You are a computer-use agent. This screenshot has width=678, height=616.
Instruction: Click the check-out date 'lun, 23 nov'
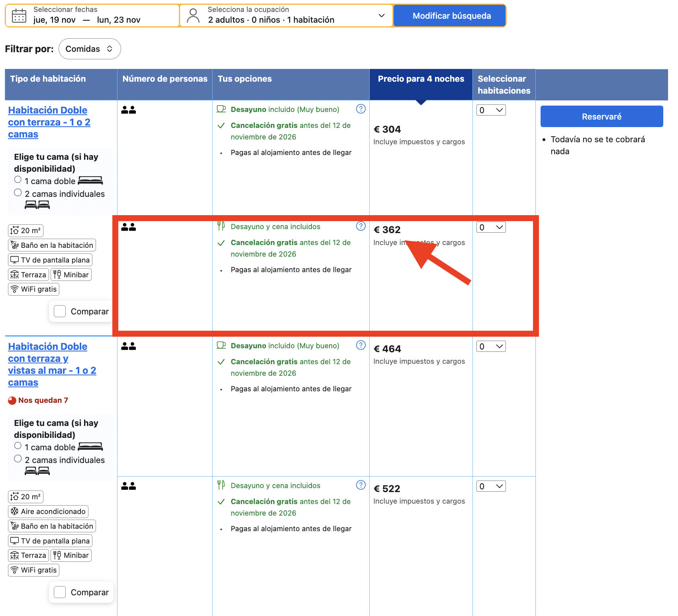(x=119, y=20)
